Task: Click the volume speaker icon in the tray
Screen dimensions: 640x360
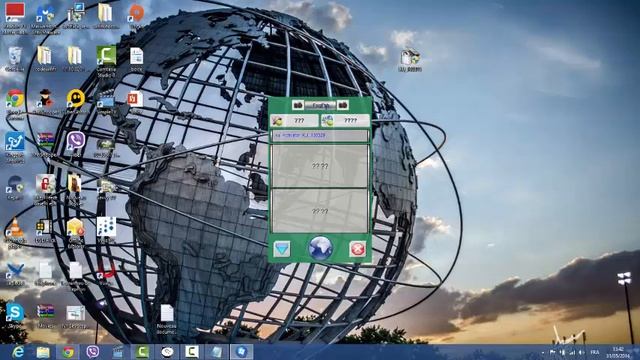Action: click(x=581, y=352)
